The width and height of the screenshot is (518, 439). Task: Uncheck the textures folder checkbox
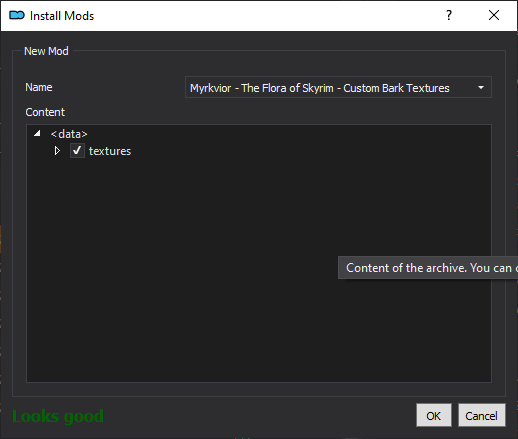pyautogui.click(x=77, y=151)
